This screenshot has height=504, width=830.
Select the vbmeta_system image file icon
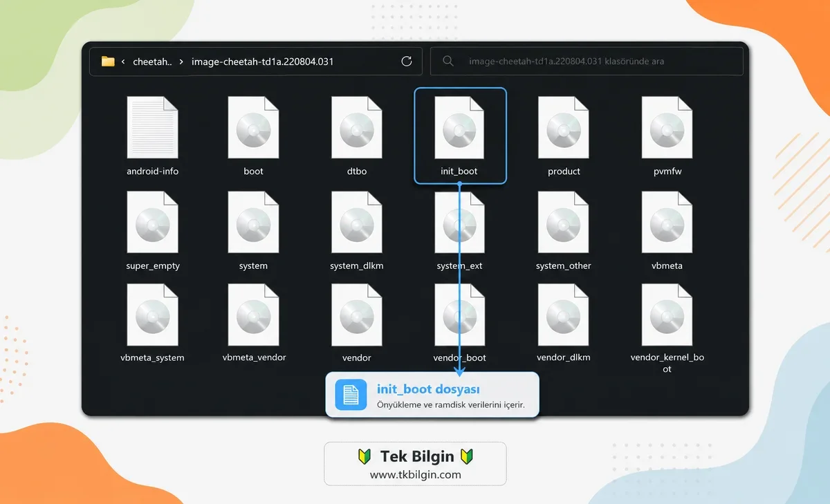click(x=152, y=315)
